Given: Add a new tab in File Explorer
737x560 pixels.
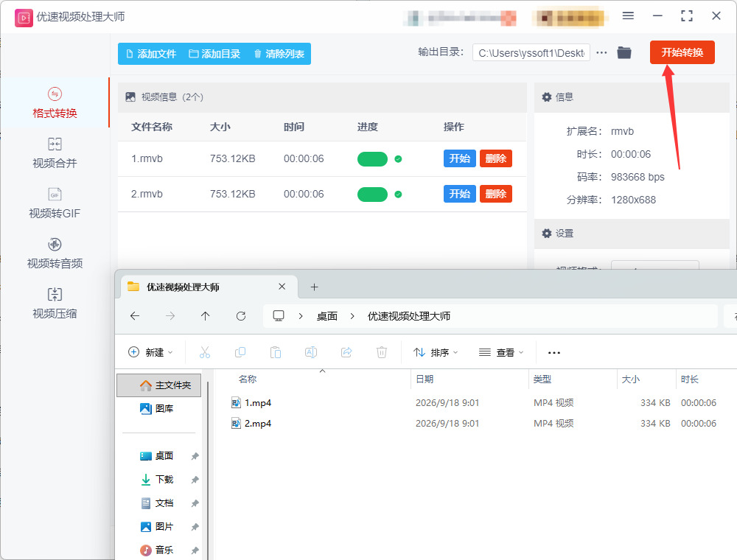Looking at the screenshot, I should tap(315, 287).
